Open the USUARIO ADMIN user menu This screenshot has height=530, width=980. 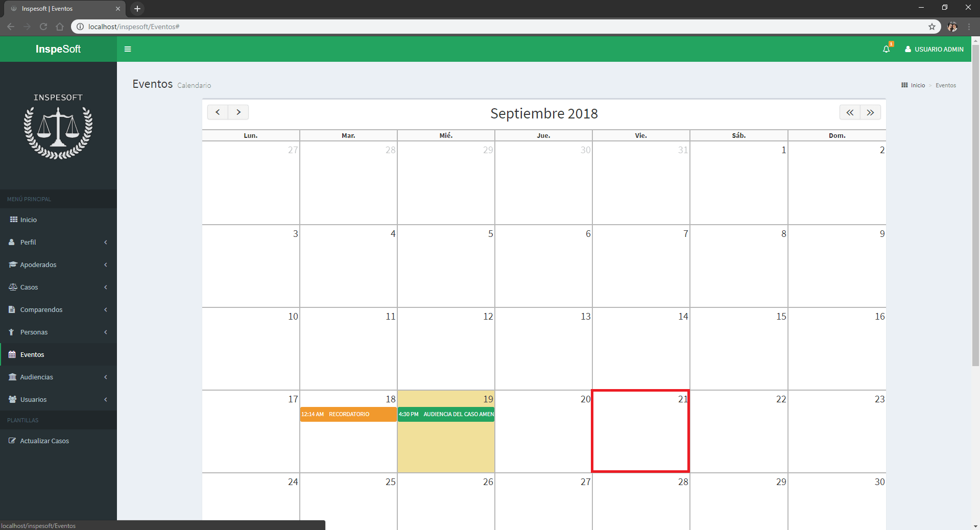coord(934,49)
